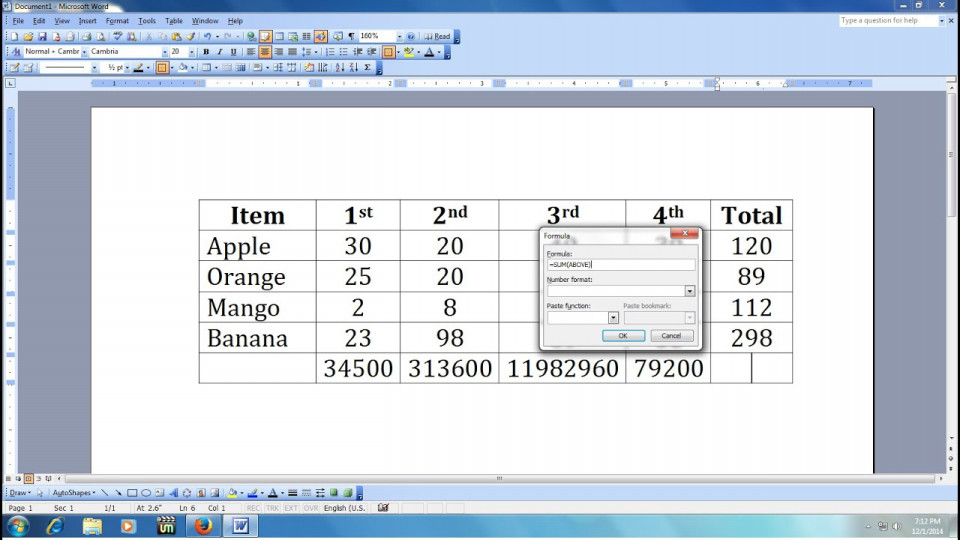Select the Oval drawing tool
960x540 pixels.
point(146,493)
